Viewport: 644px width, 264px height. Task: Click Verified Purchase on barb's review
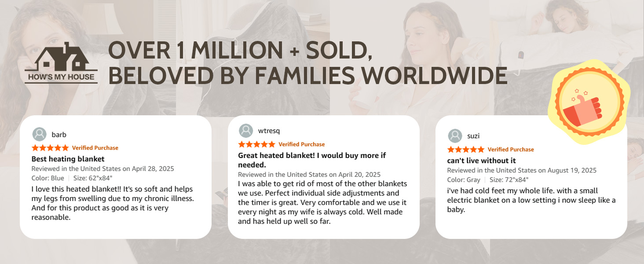coord(95,148)
